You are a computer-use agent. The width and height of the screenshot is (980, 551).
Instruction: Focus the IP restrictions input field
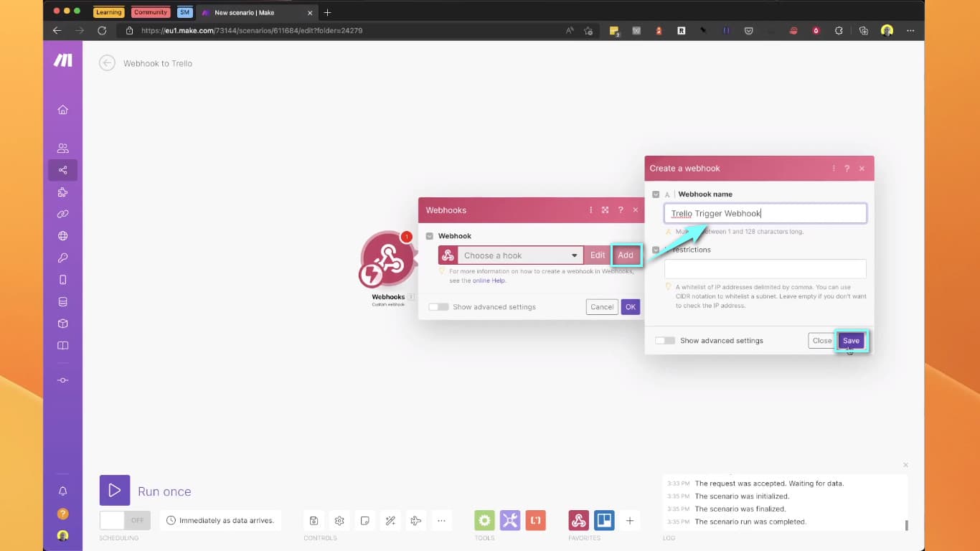point(765,269)
